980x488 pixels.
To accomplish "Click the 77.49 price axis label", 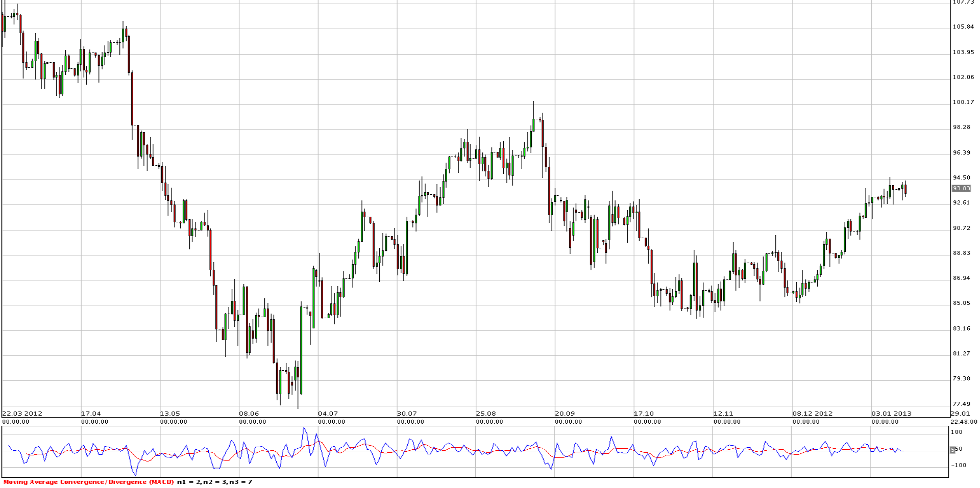I will pyautogui.click(x=962, y=404).
